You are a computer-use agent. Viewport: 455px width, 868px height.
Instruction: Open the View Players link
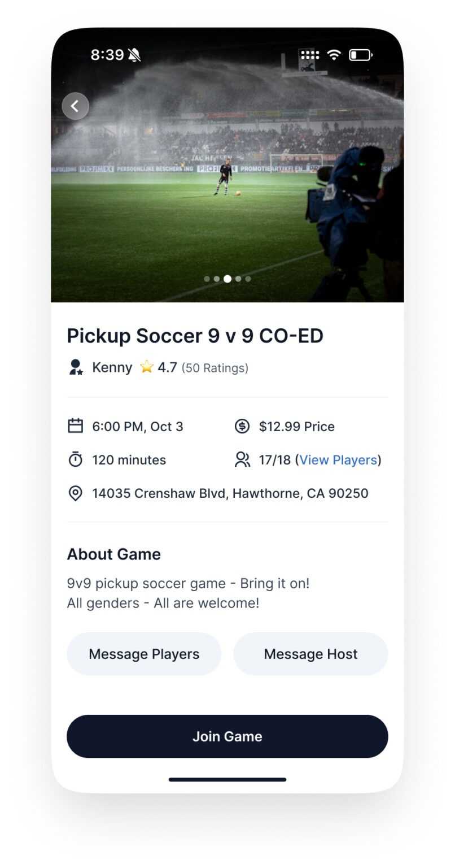(x=338, y=460)
